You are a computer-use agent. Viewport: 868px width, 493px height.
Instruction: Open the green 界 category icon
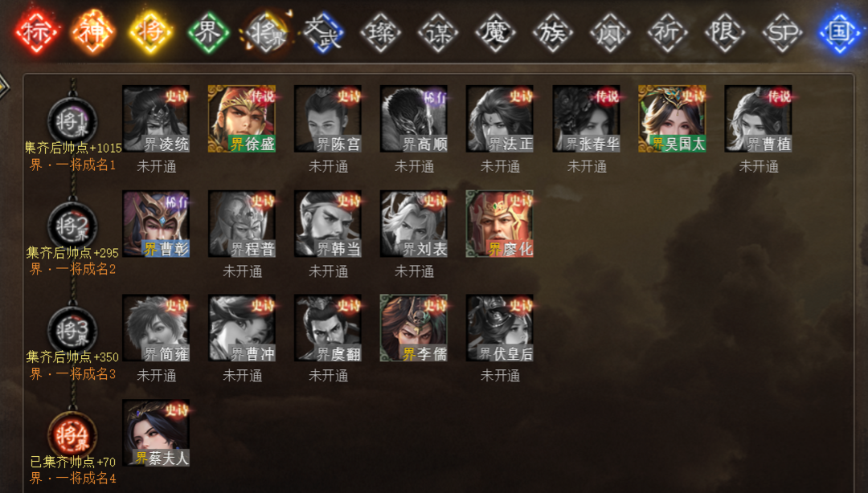point(209,32)
